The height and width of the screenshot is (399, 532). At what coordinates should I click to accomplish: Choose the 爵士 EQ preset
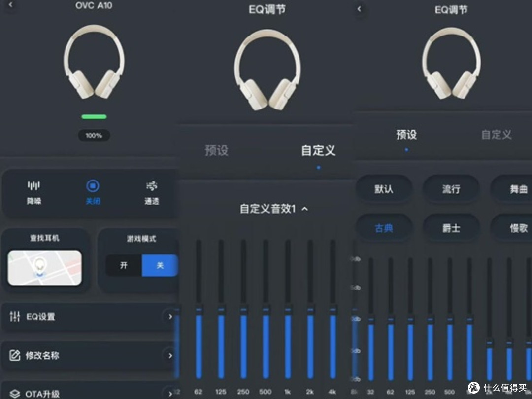tap(451, 228)
